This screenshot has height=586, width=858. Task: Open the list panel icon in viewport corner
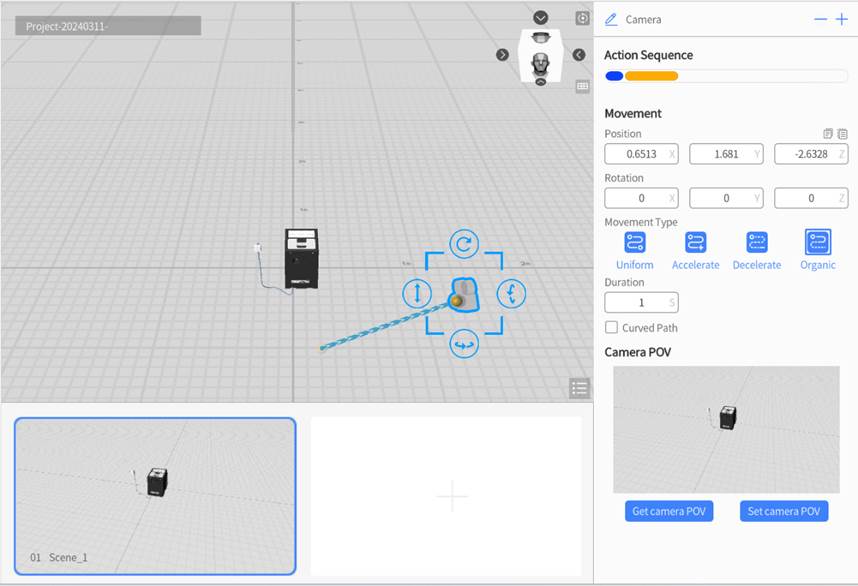(579, 388)
